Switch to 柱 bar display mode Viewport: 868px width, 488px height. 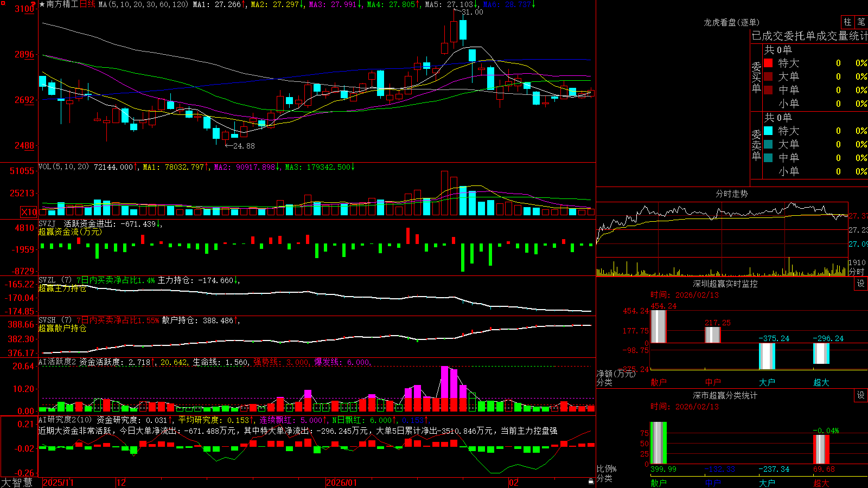pos(847,22)
